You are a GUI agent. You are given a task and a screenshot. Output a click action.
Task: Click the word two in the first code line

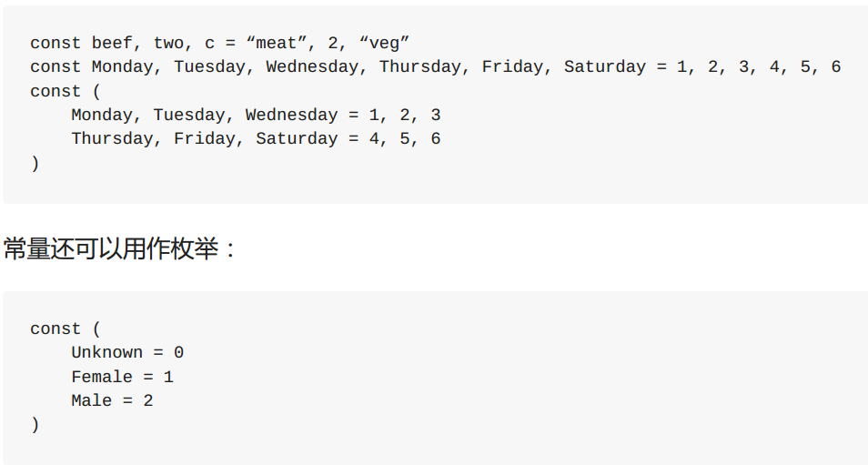tap(168, 43)
